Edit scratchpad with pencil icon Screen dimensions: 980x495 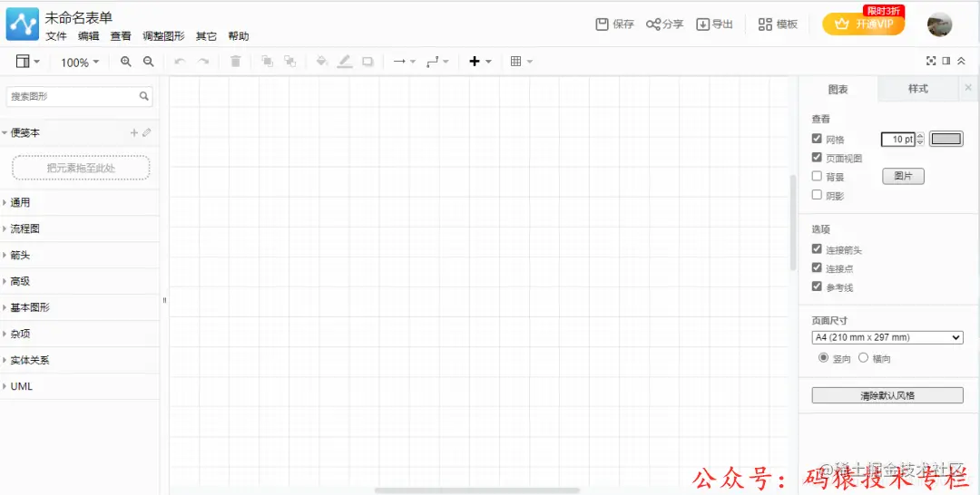(147, 132)
